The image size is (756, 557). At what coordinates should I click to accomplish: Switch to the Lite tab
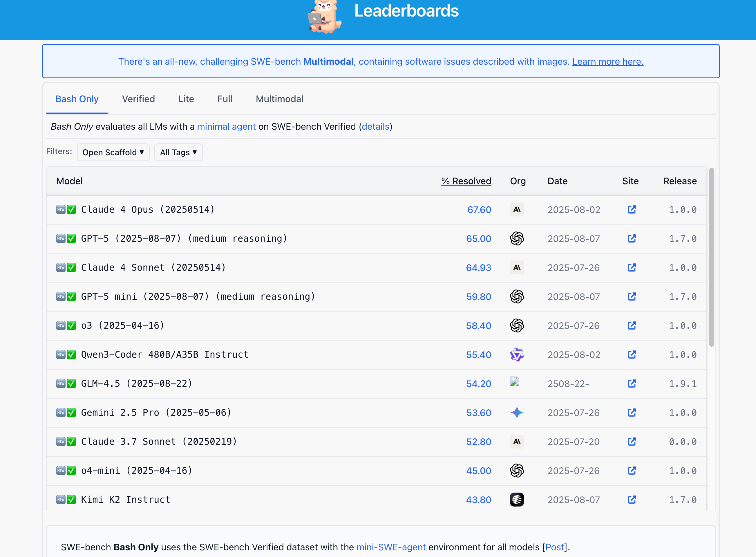(x=186, y=99)
